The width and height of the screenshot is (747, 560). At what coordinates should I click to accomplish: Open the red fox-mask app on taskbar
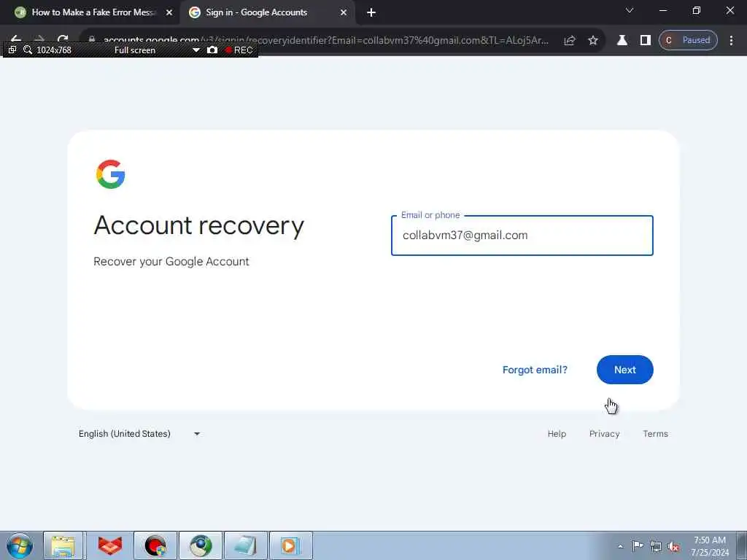coord(109,545)
